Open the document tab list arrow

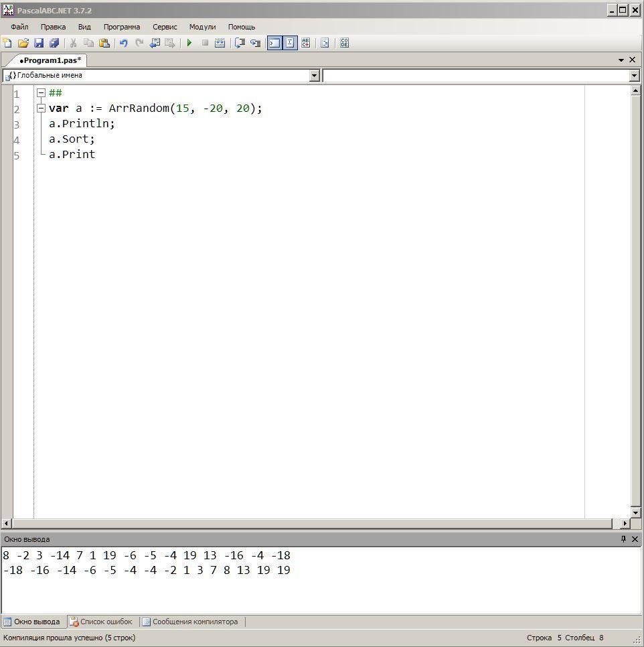click(x=621, y=60)
